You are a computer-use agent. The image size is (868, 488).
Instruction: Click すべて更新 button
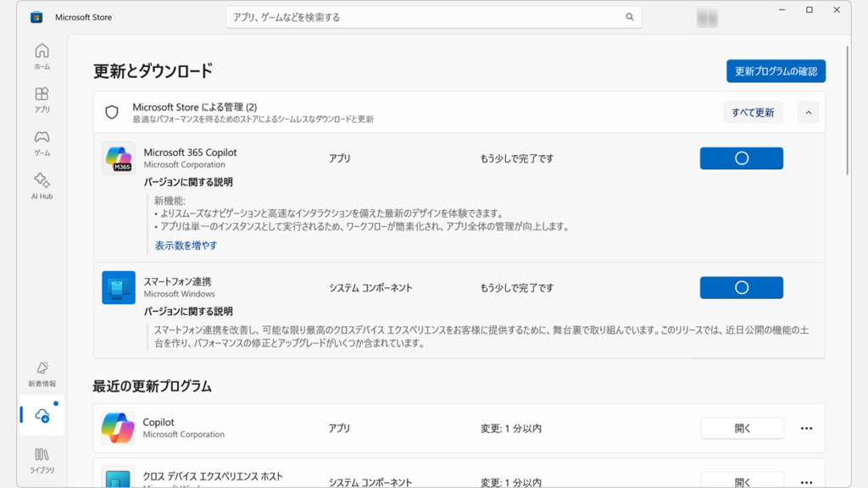(x=753, y=113)
